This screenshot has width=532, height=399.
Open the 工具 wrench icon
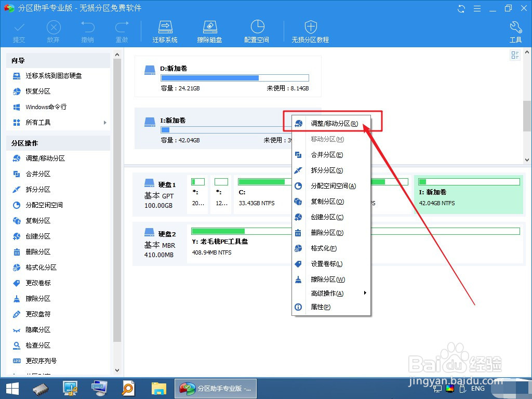[515, 32]
